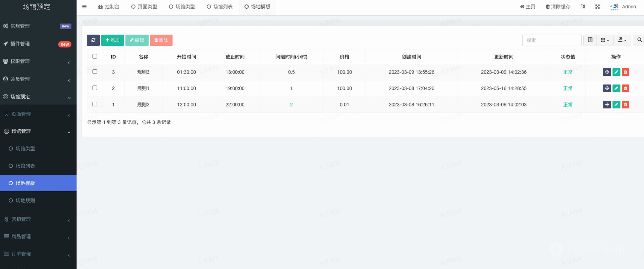Image resolution: width=644 pixels, height=269 pixels.
Task: Click the green edit pencil for 规则1 row
Action: pyautogui.click(x=616, y=88)
